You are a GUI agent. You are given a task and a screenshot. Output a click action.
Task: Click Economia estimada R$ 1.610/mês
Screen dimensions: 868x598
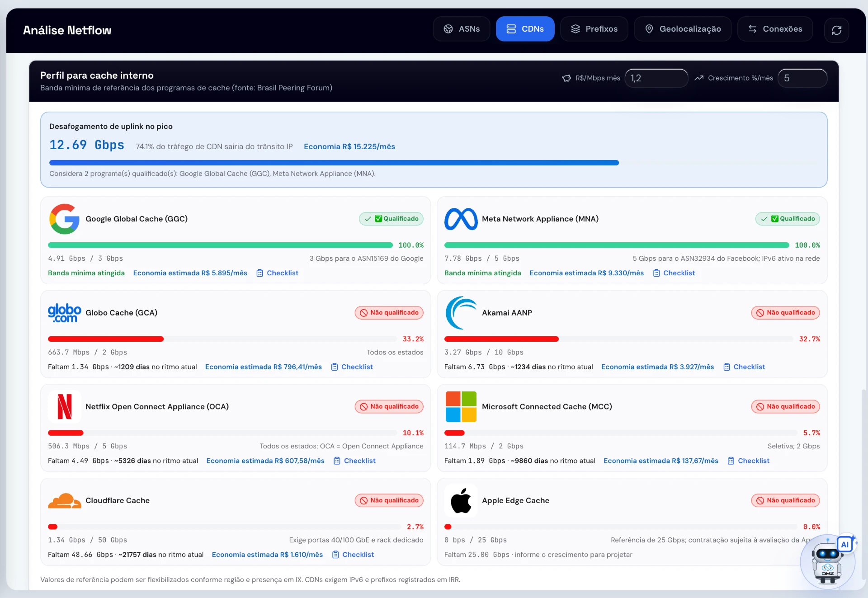click(x=268, y=555)
